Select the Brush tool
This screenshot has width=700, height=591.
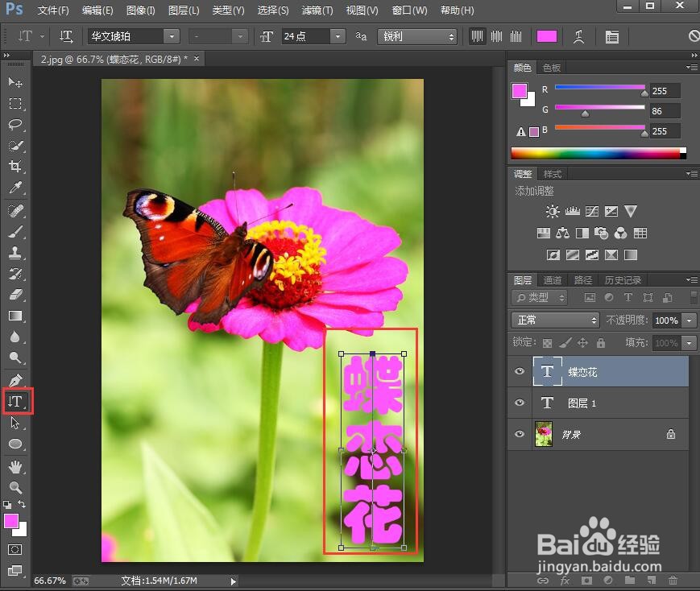coord(15,231)
